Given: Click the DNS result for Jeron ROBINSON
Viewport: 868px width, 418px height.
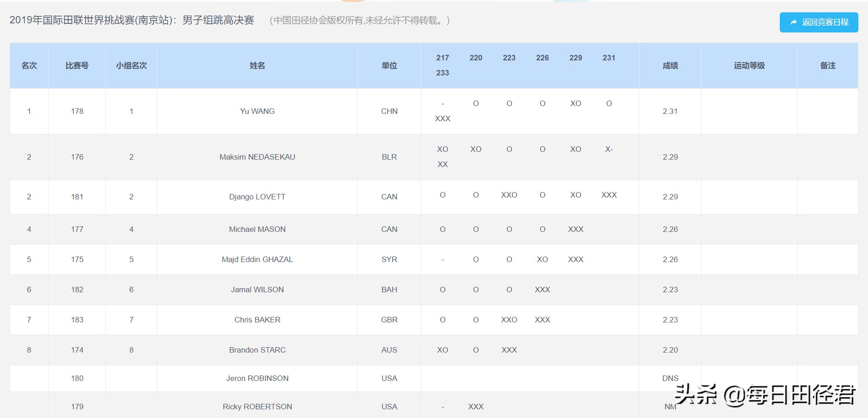Looking at the screenshot, I should click(670, 378).
